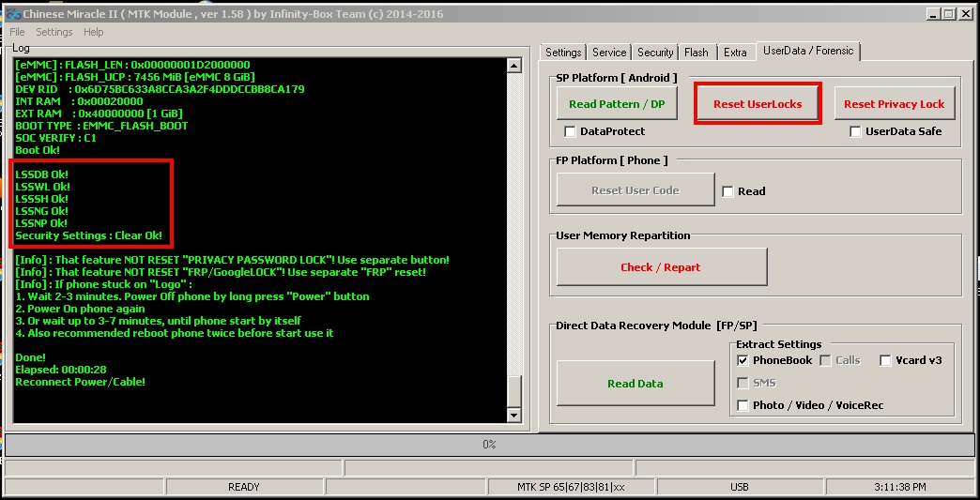Switch to the Flash tab
980x500 pixels.
(x=697, y=53)
